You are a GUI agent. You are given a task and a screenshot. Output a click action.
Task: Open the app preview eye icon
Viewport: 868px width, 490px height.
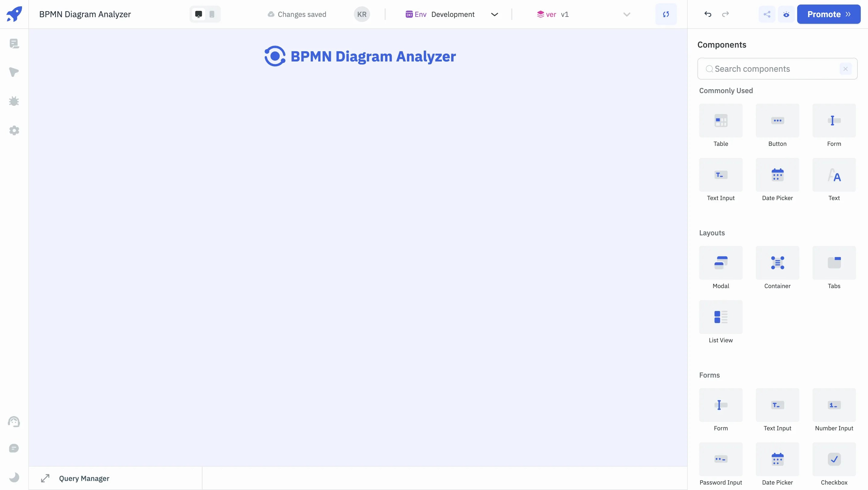(786, 14)
